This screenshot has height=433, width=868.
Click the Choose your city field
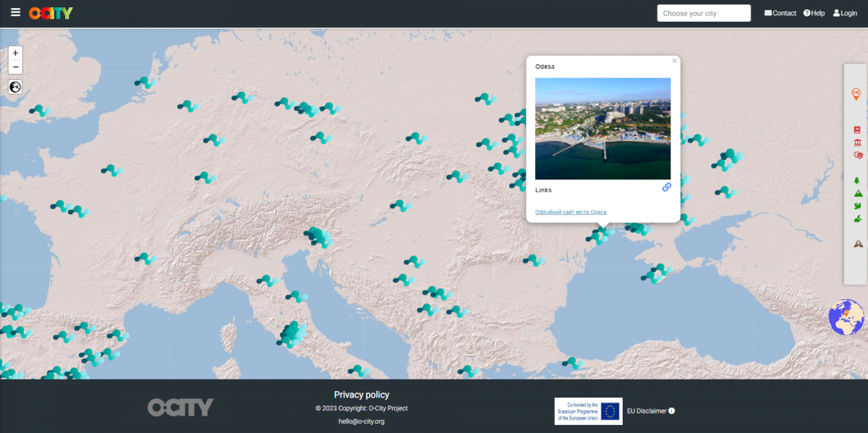tap(703, 13)
